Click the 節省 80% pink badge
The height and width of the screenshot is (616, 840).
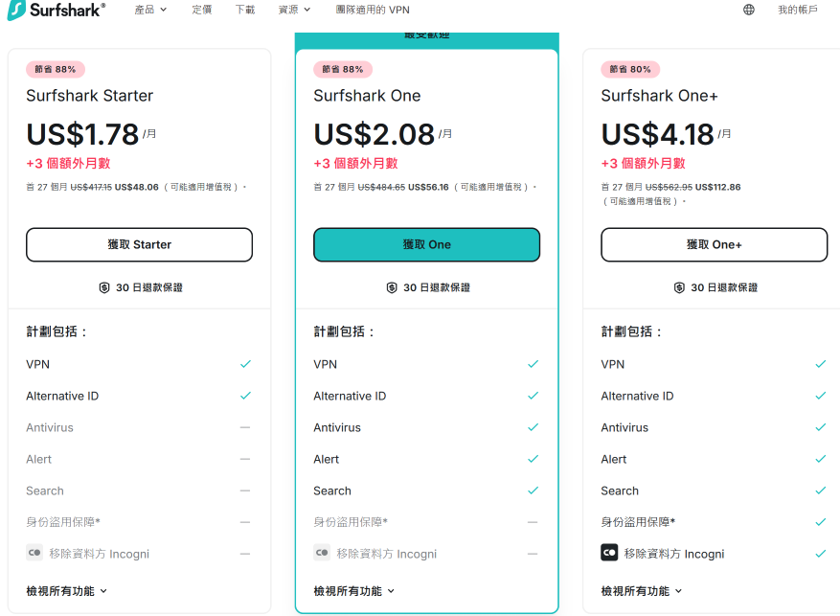coord(630,69)
